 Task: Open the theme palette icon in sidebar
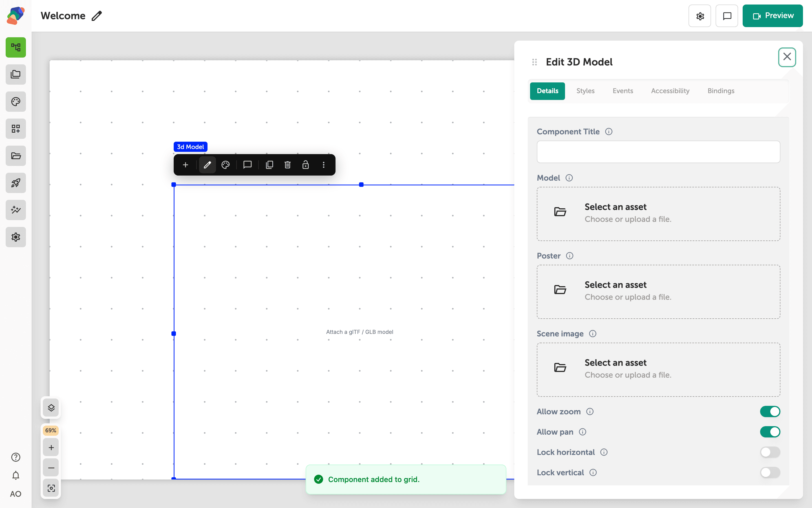16,102
